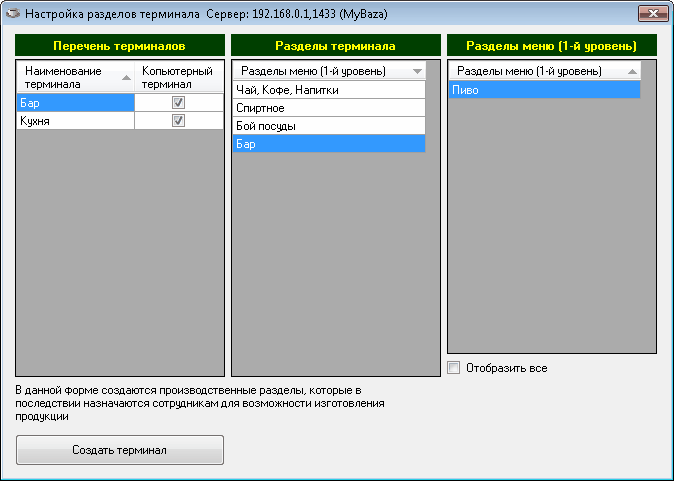Select Бар row in terminal list
Image resolution: width=674 pixels, height=481 pixels.
75,102
